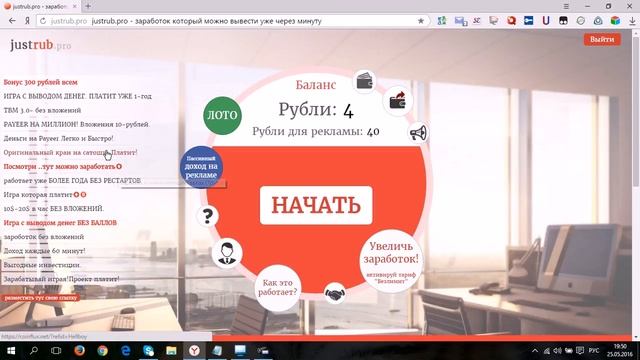Go back with the arrow button
Viewport: 640px width, 360px height.
pos(12,21)
